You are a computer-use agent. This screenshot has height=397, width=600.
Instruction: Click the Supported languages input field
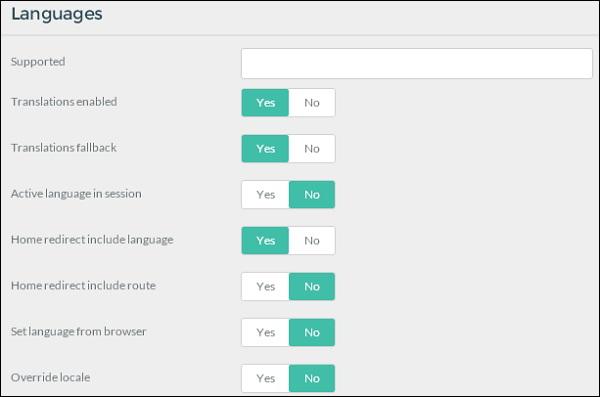click(417, 64)
